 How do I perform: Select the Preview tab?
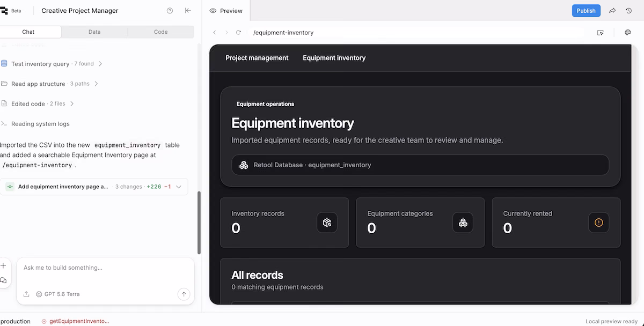tap(226, 11)
